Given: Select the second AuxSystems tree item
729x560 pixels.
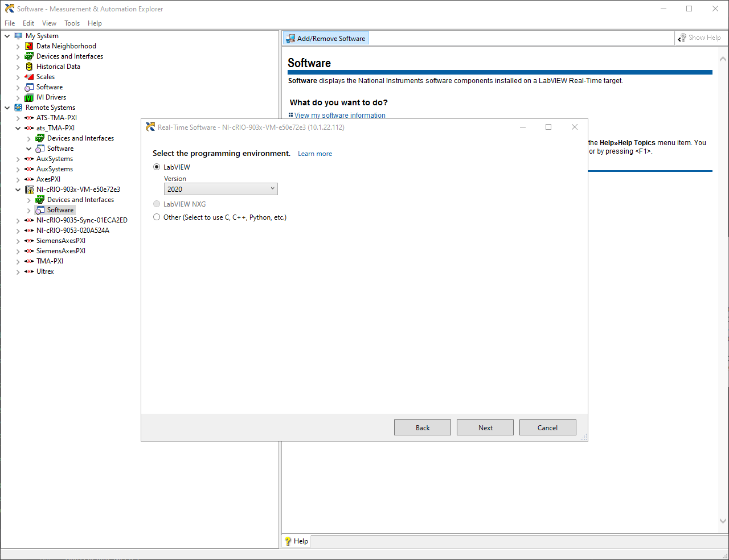Looking at the screenshot, I should click(x=55, y=169).
